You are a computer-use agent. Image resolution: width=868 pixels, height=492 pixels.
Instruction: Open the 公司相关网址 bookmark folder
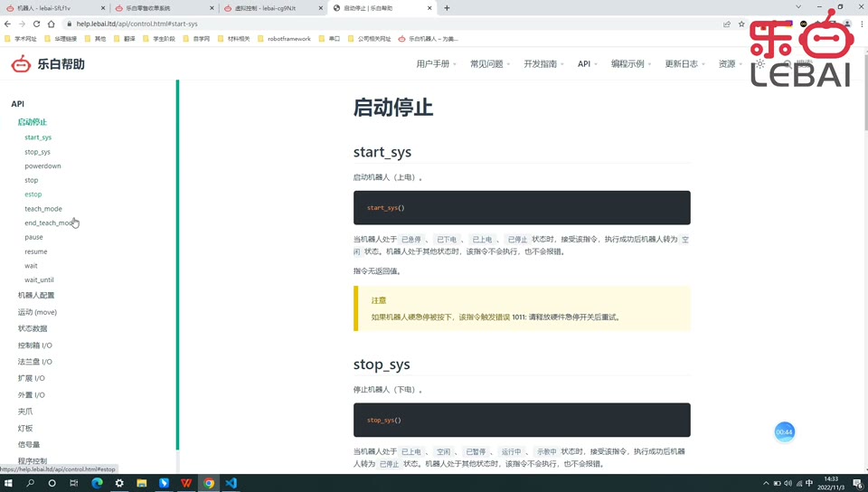click(369, 39)
